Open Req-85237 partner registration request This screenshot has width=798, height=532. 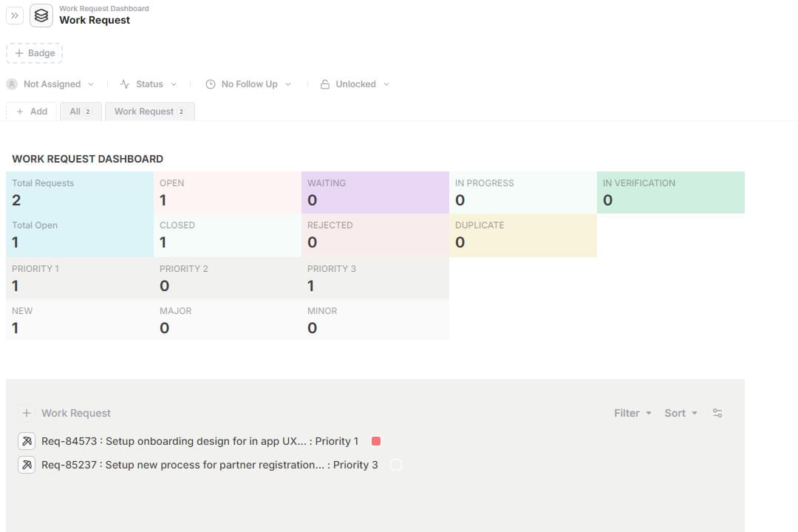[x=209, y=465]
